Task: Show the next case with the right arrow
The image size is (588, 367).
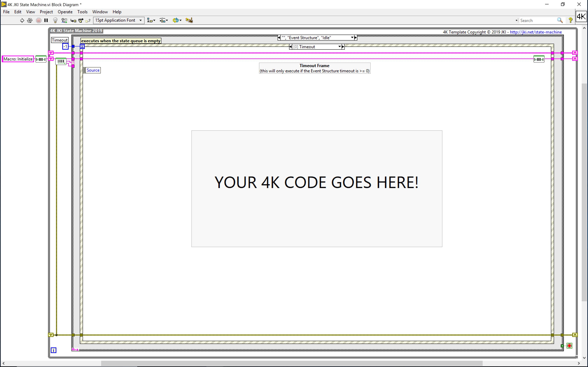Action: (x=355, y=38)
